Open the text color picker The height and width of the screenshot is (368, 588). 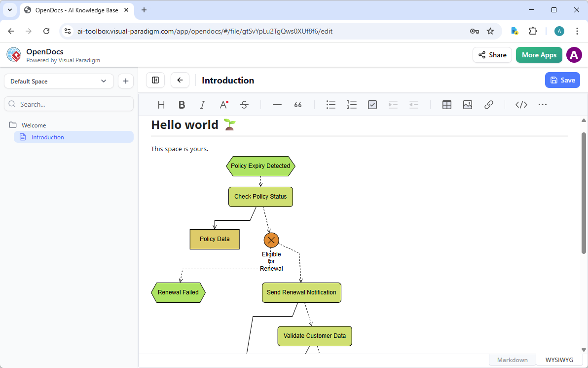pos(223,104)
